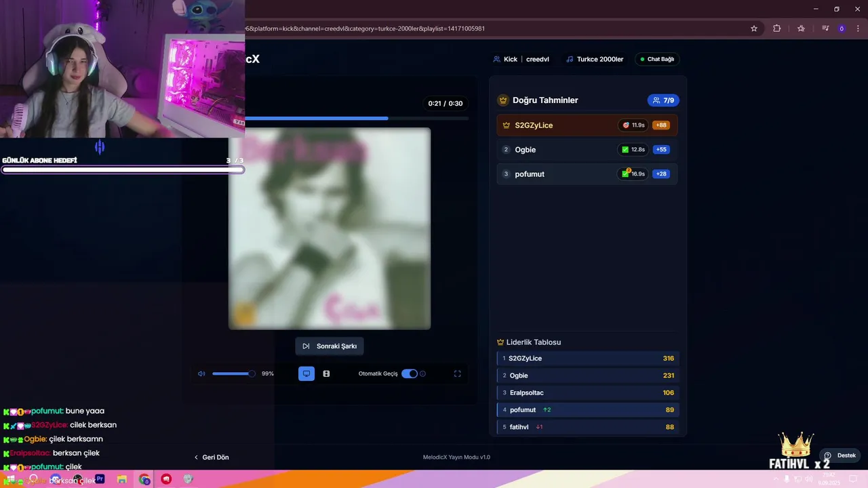Screen dimensions: 868x488
Task: Skip with the Sonraki Şarkı button
Action: [330, 346]
